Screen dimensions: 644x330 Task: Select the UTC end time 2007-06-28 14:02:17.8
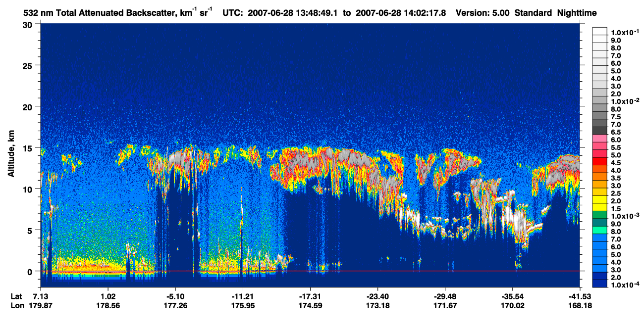(x=401, y=13)
